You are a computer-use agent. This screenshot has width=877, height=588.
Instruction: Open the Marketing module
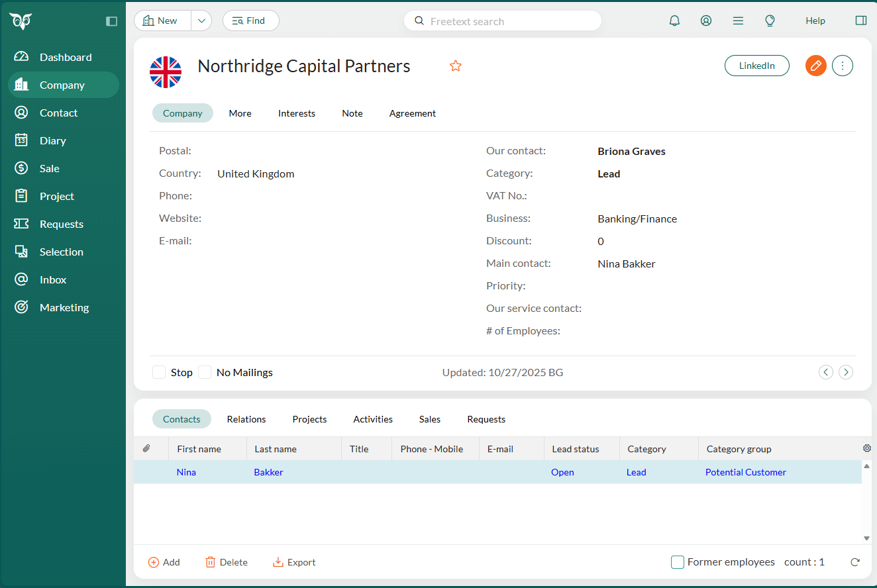click(64, 307)
